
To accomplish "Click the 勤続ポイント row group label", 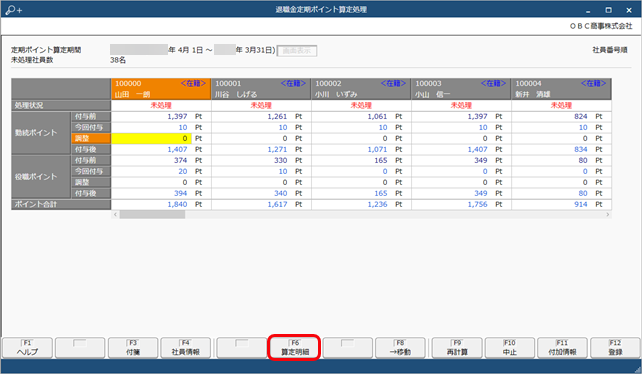I will [x=41, y=133].
